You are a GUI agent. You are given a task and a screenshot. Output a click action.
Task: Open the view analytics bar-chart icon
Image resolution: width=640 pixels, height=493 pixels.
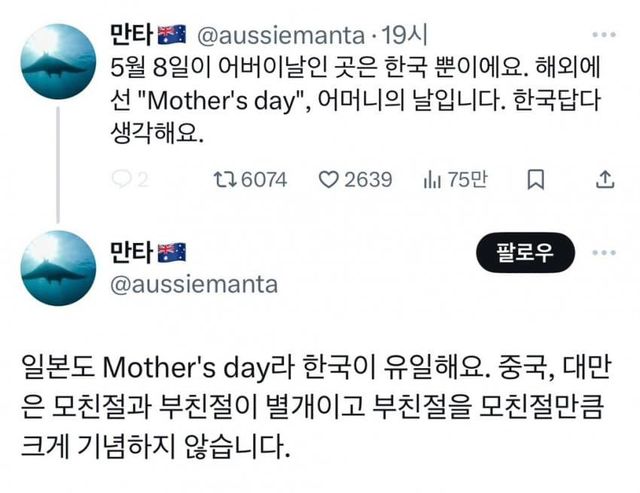[x=433, y=179]
